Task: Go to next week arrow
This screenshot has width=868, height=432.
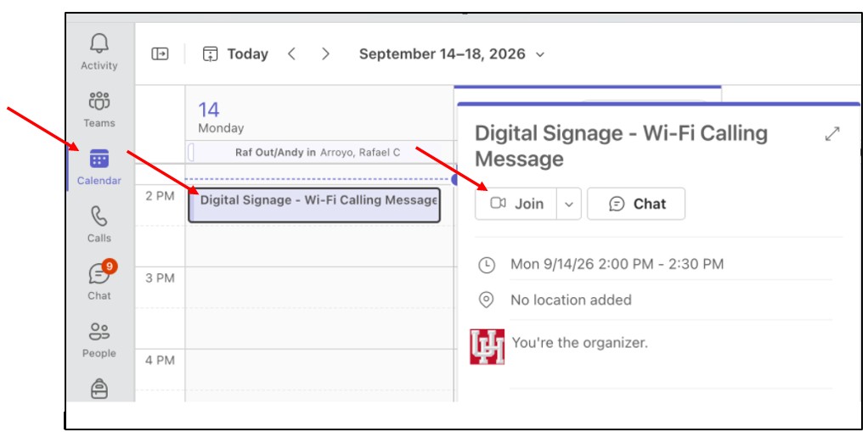Action: [325, 53]
